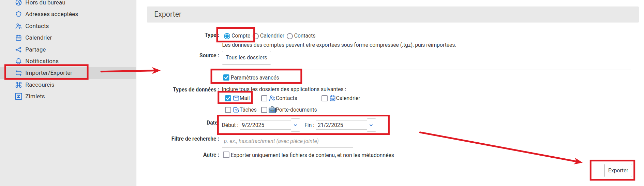Open the Partage menu item
This screenshot has width=644, height=186.
35,50
